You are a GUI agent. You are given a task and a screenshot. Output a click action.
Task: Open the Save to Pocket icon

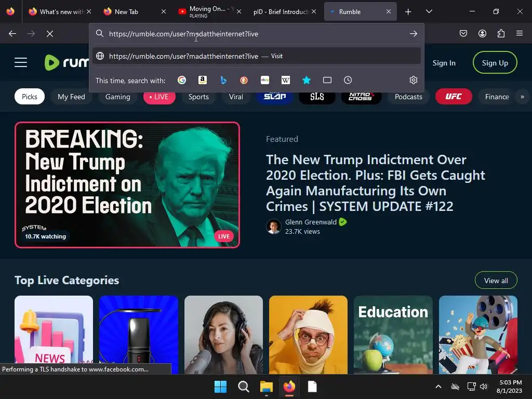click(x=463, y=33)
